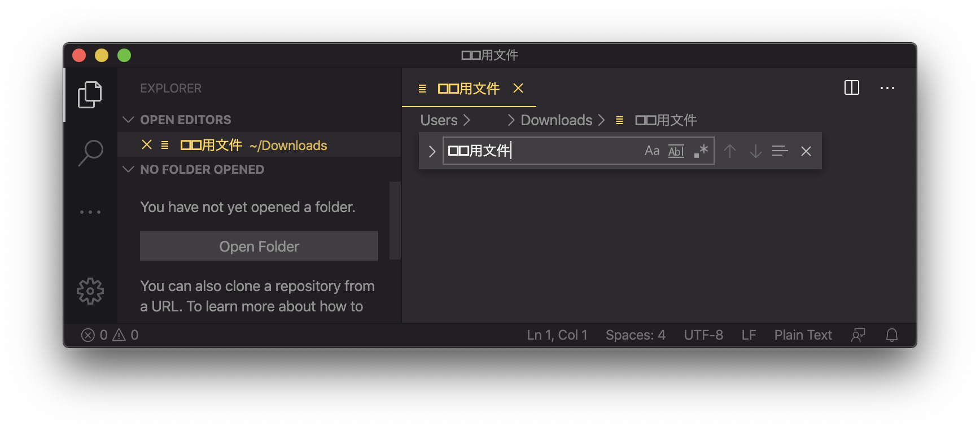Screen dimensions: 980x431
Task: Show additional views via ellipsis icon
Action: pyautogui.click(x=90, y=211)
